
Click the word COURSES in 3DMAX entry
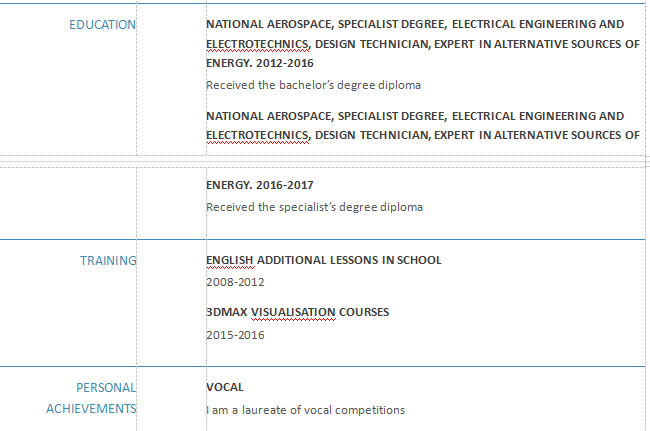point(364,312)
